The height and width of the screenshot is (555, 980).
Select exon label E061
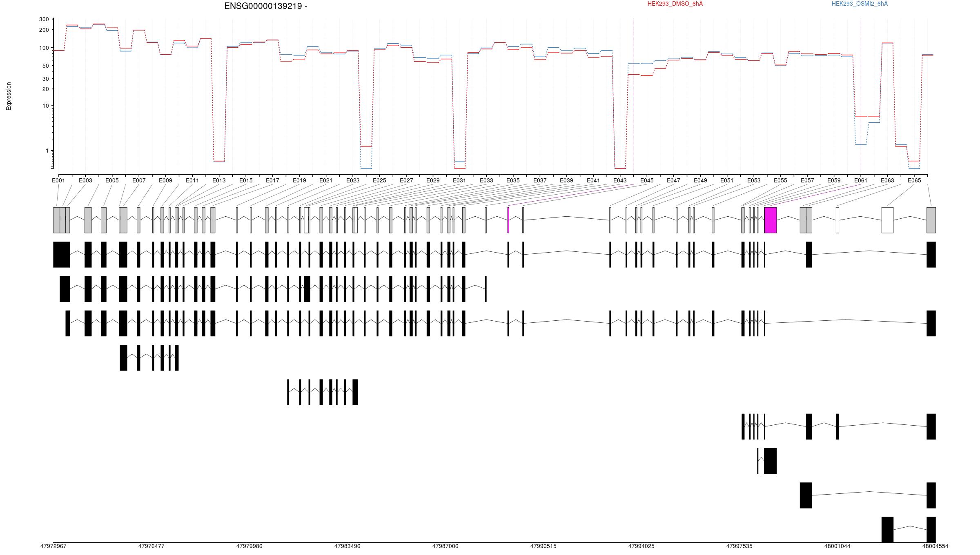(861, 180)
